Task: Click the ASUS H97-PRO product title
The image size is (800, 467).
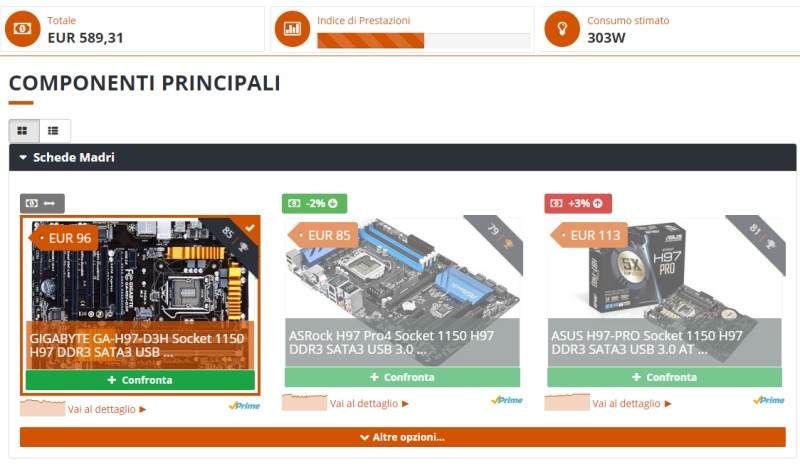Action: coord(647,342)
